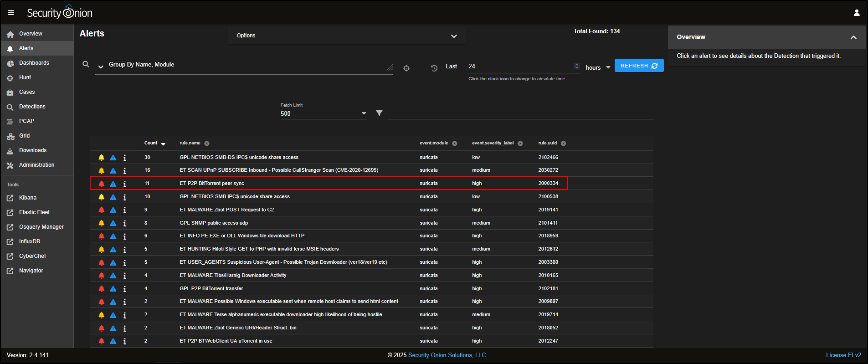Open the Security Onion Solutions, LLC link
This screenshot has height=364, width=868.
[x=447, y=355]
